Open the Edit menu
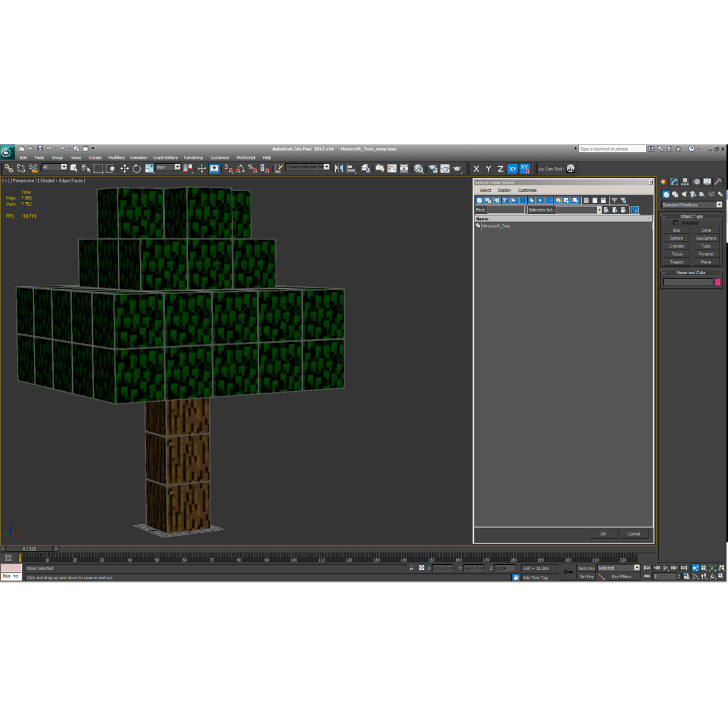This screenshot has height=728, width=728. tap(23, 158)
